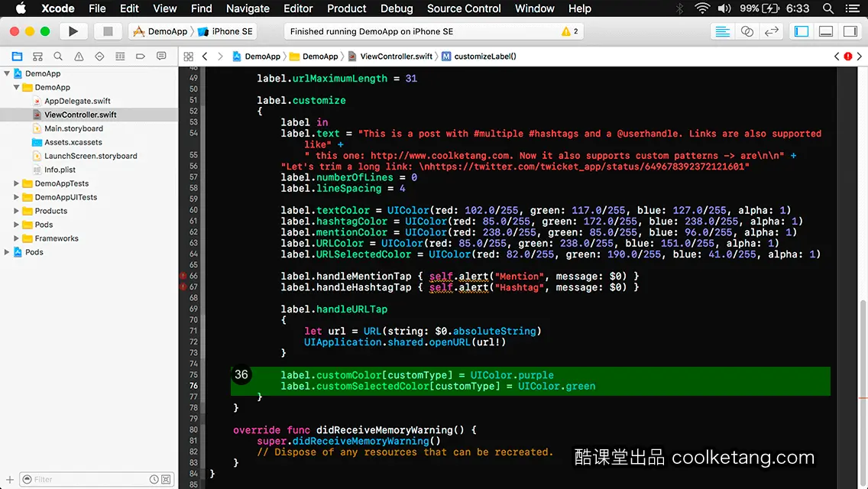
Task: Show the Assistant editor
Action: tap(747, 31)
